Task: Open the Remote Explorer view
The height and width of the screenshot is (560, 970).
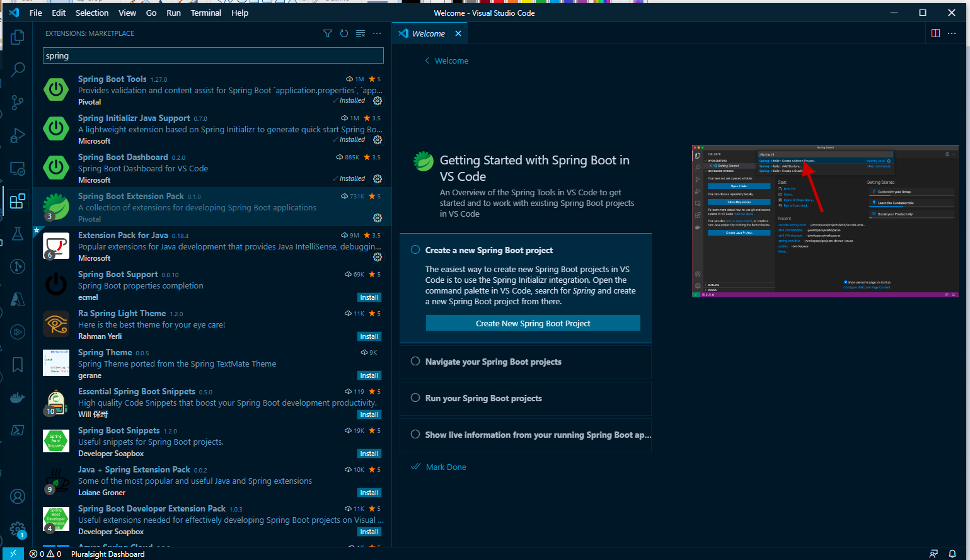Action: tap(17, 168)
